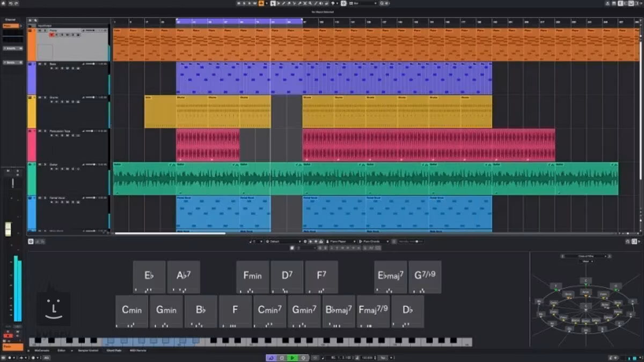
Task: Trigger the Cmin chord pad
Action: tap(131, 312)
